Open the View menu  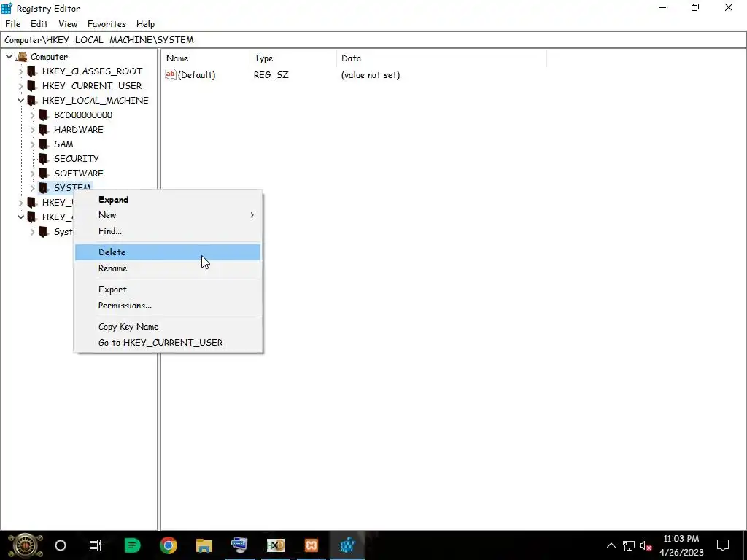(x=68, y=24)
